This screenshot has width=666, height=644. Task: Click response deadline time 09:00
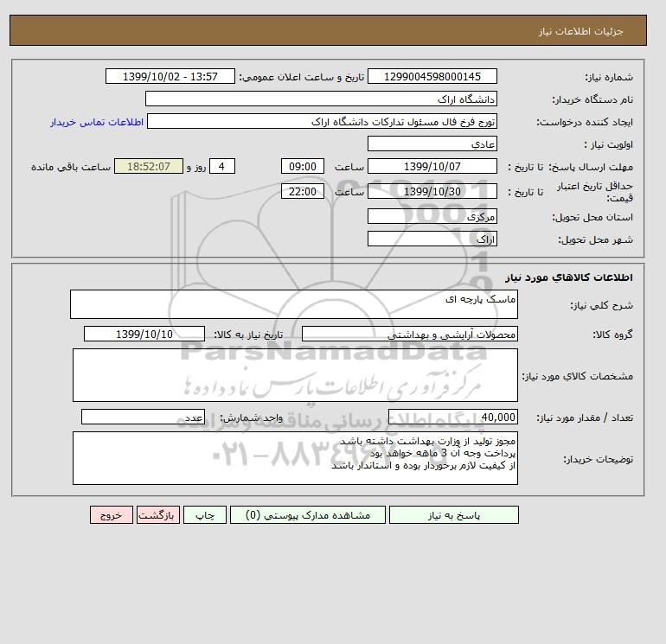tap(303, 167)
